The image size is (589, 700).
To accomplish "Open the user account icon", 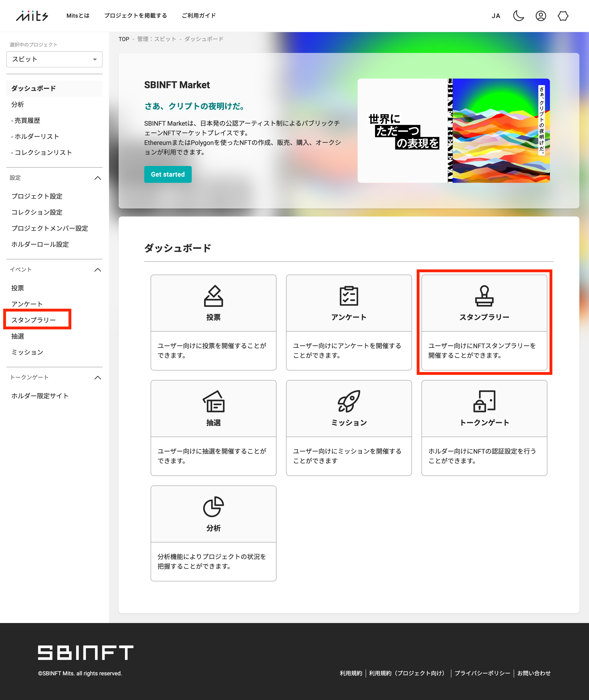I will point(541,16).
